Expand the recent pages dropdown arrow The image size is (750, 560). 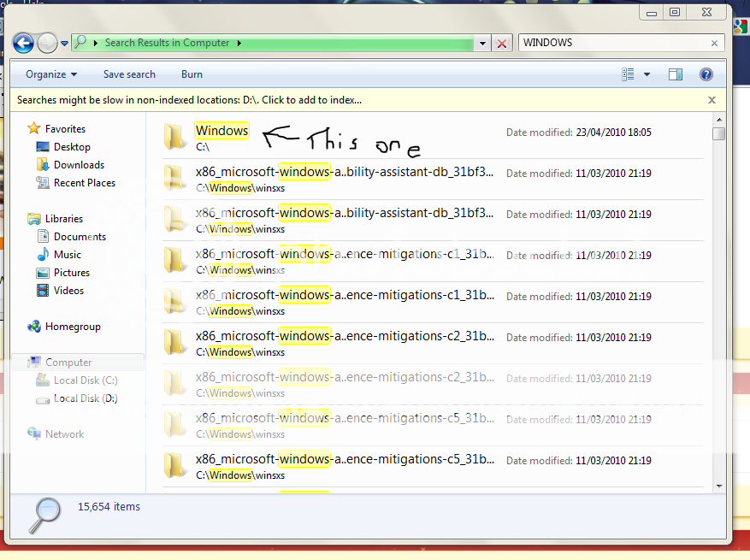[65, 44]
